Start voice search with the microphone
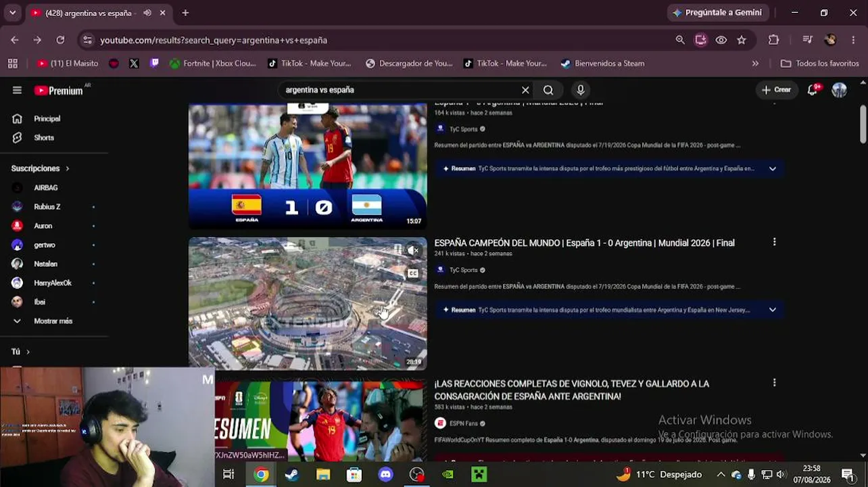Screen dimensions: 868x487 [581, 90]
